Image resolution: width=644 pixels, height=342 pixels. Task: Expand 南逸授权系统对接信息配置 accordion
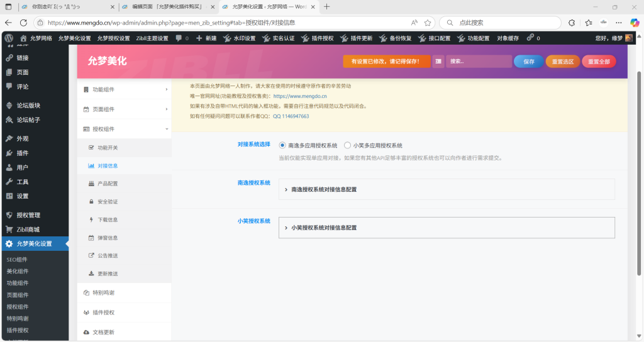click(x=447, y=189)
